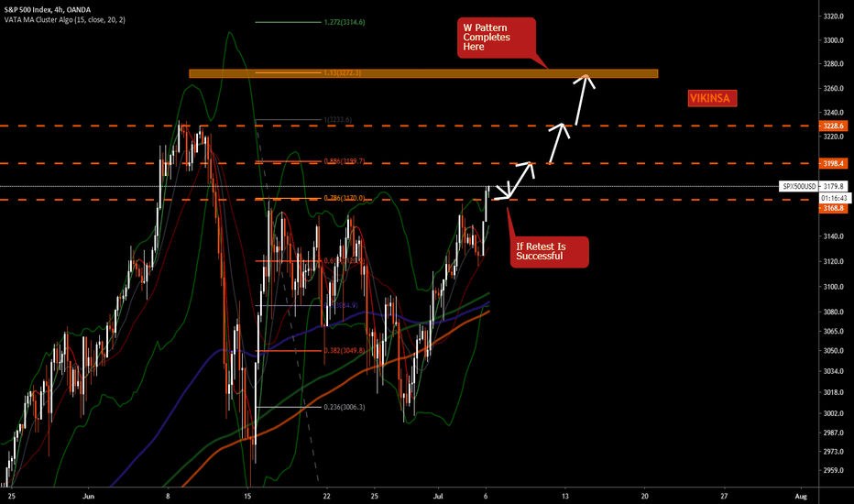
Task: Click the 2959.0 price axis value
Action: [834, 470]
